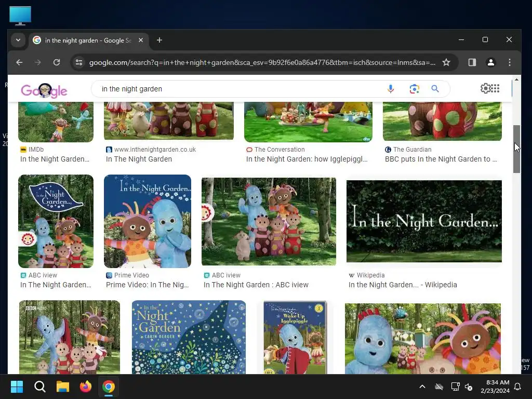Click the desktop monitor icon
The width and height of the screenshot is (532, 399).
pos(20,16)
